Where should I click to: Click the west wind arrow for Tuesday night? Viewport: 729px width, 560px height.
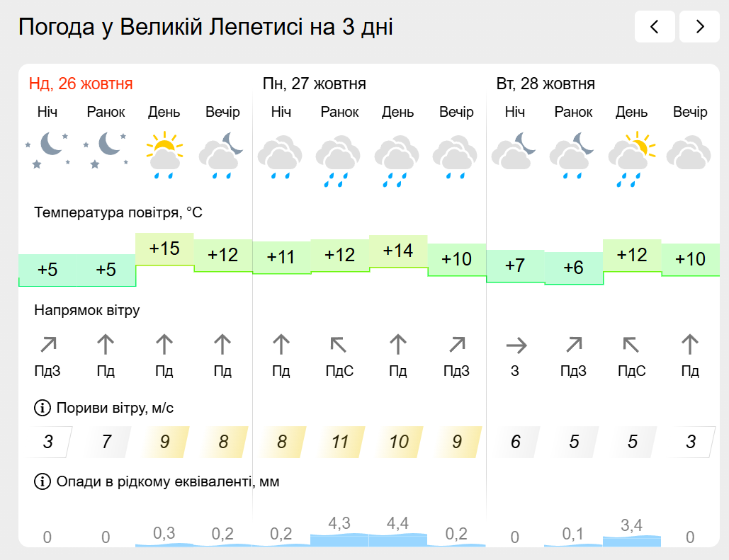coord(515,345)
